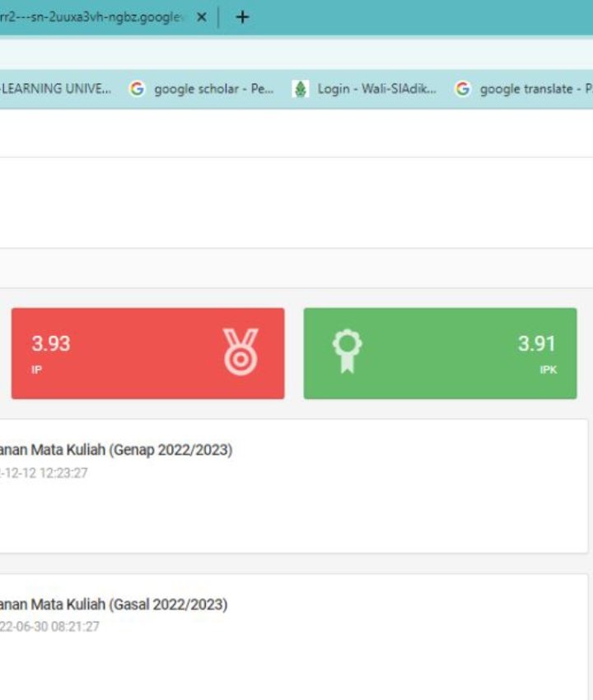Click the ribbon award icon on IPK card

tap(347, 352)
